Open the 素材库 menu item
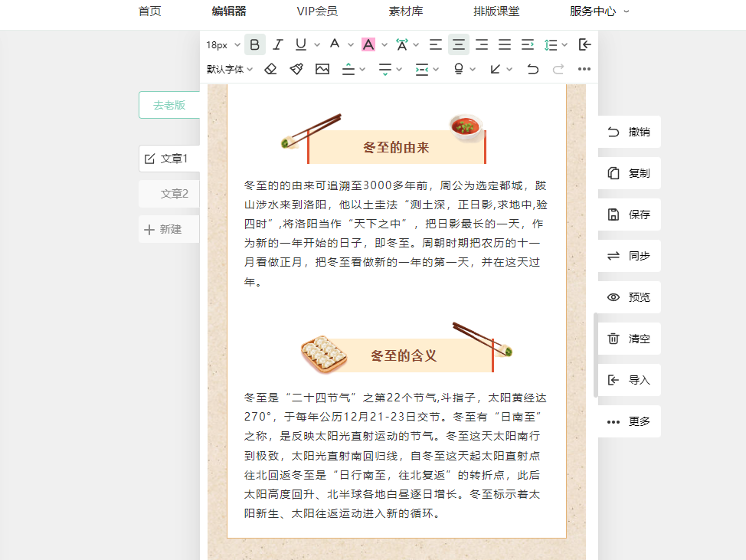The width and height of the screenshot is (746, 560). (406, 11)
